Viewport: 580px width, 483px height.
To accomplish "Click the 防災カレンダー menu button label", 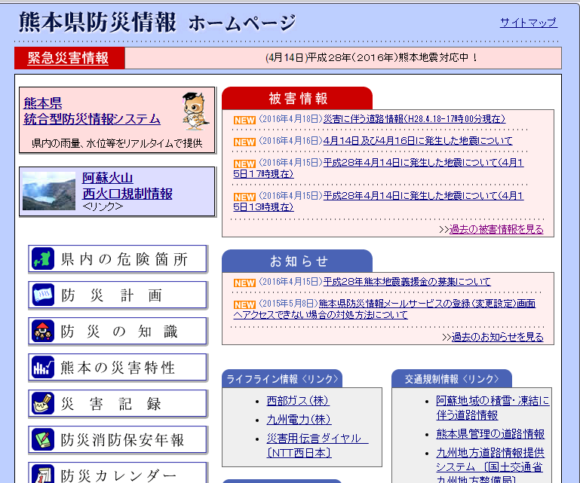I will (118, 476).
